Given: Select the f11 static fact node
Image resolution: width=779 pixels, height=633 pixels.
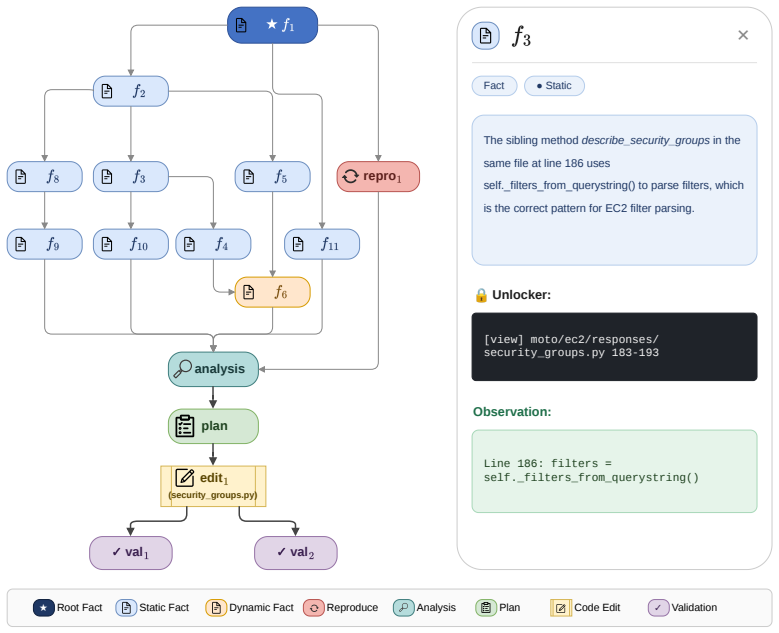Looking at the screenshot, I should click(322, 244).
